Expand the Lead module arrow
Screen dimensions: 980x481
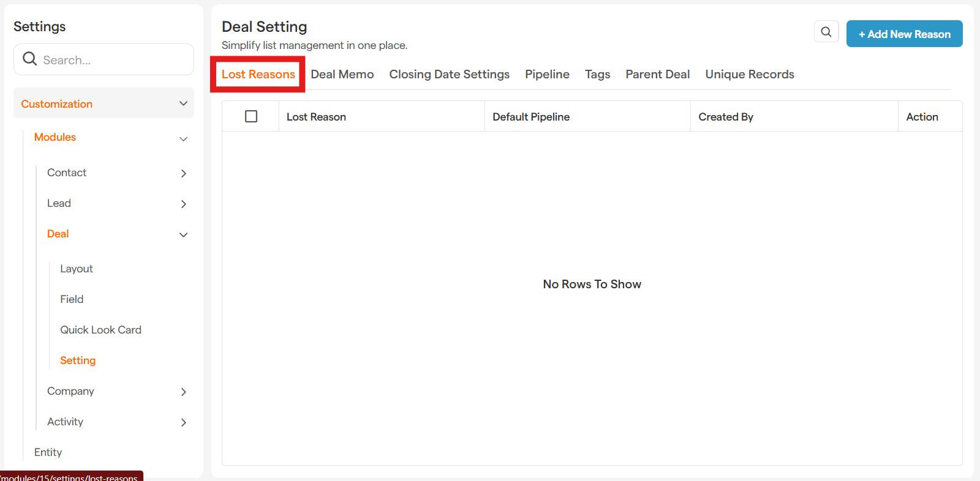point(183,204)
